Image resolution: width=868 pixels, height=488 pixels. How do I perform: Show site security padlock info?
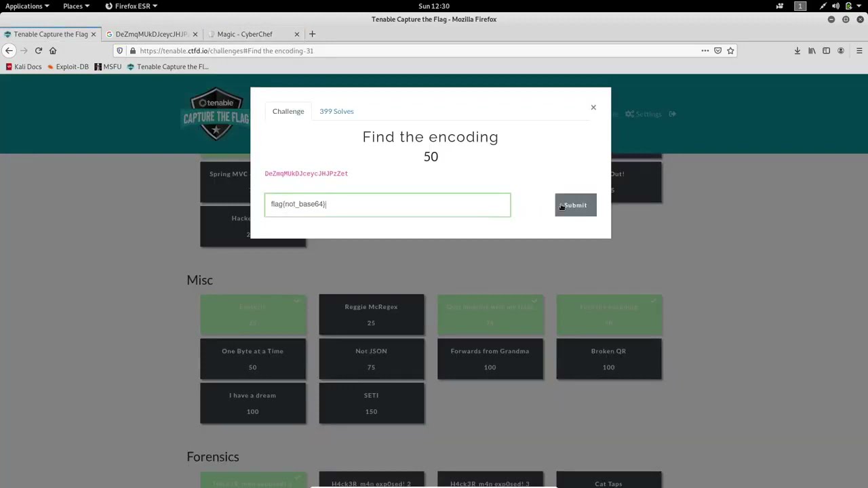coord(132,51)
